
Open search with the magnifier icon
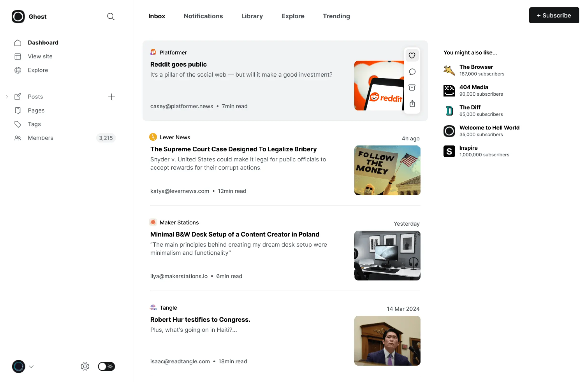[x=111, y=16]
